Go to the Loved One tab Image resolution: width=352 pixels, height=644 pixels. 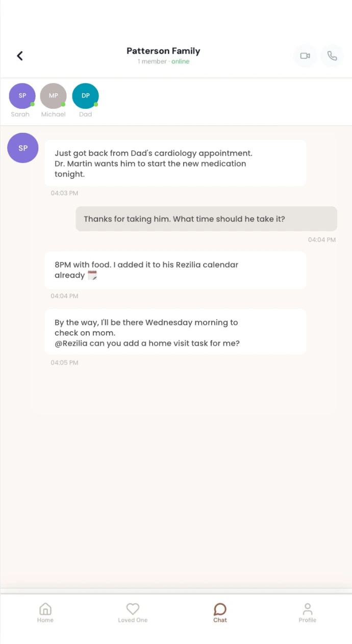coord(133,612)
